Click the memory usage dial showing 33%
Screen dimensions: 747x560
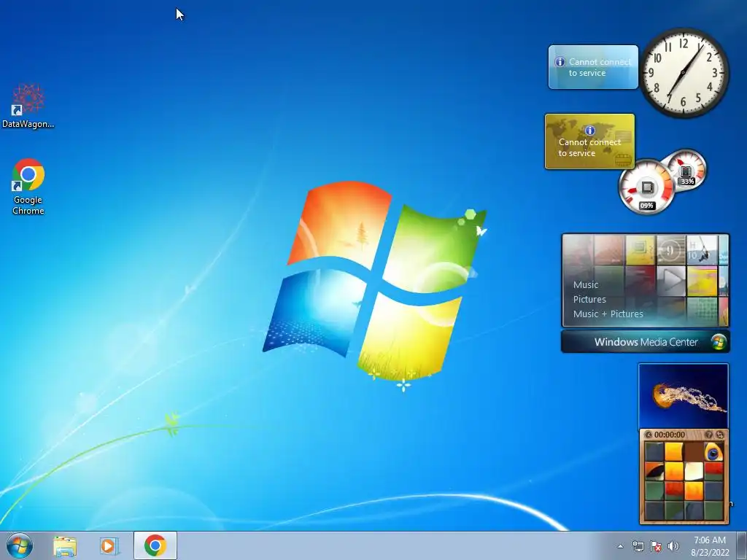pyautogui.click(x=686, y=169)
